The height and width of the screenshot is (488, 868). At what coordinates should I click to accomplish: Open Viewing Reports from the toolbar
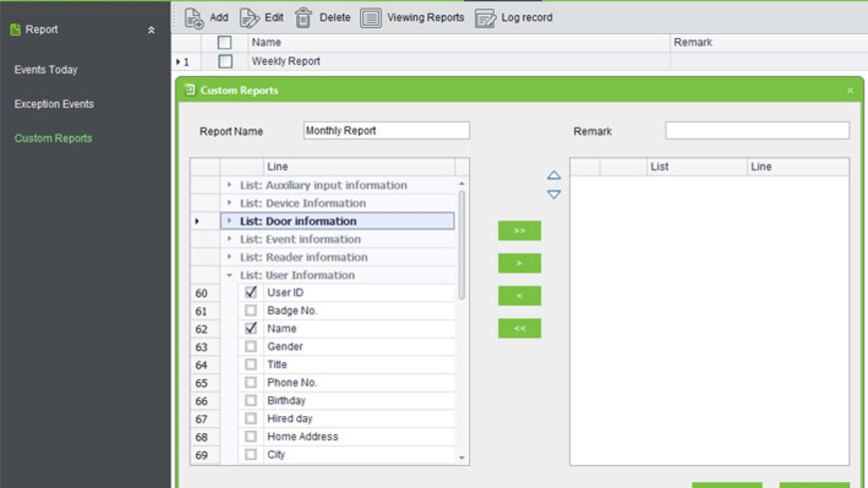tap(412, 18)
